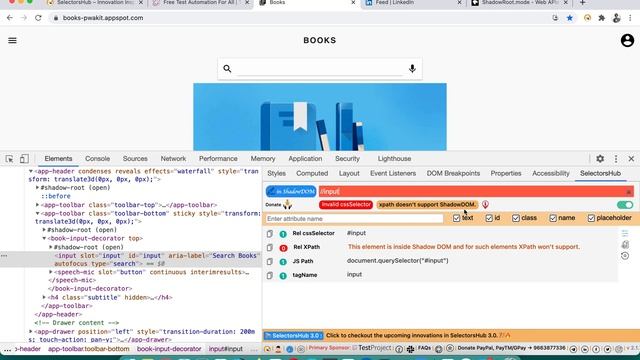Viewport: 640px width, 360px height.
Task: Activate the microphone voice search
Action: [412, 69]
